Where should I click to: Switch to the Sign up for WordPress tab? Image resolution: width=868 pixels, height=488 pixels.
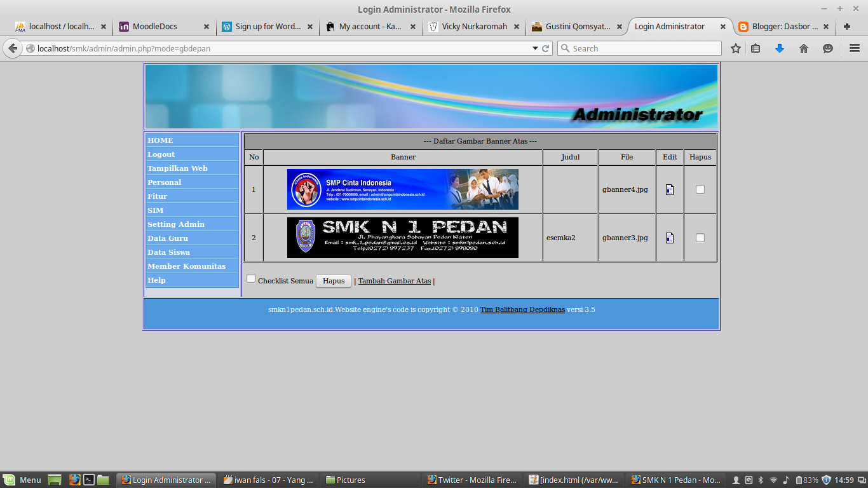(267, 27)
